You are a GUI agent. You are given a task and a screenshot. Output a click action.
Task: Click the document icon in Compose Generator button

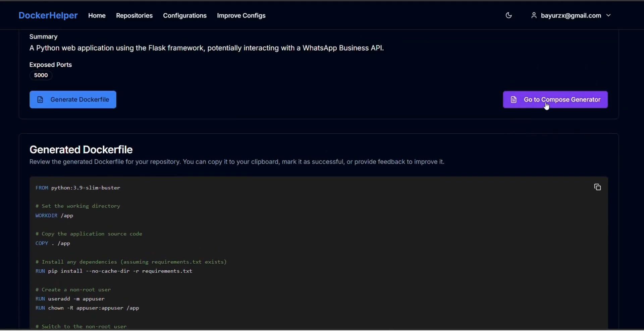pyautogui.click(x=514, y=100)
